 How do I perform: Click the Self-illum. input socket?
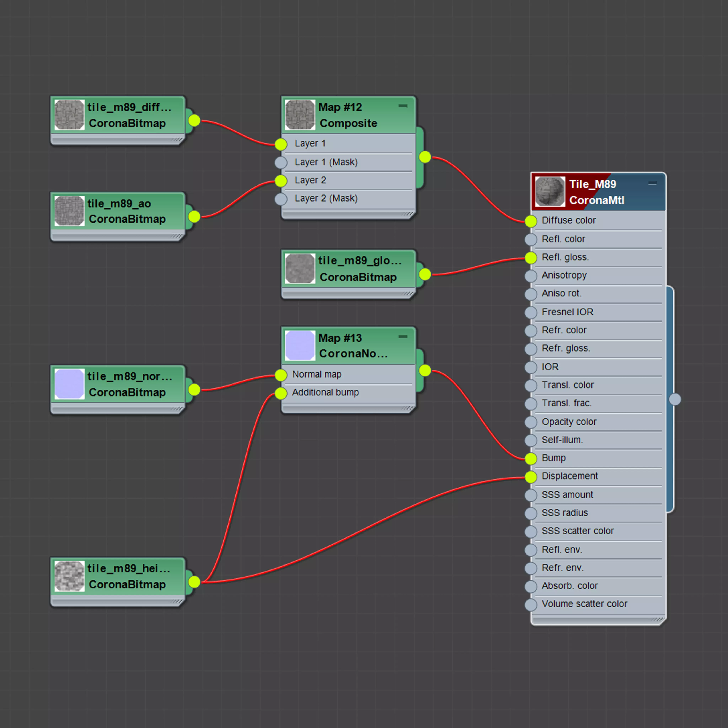coord(531,440)
